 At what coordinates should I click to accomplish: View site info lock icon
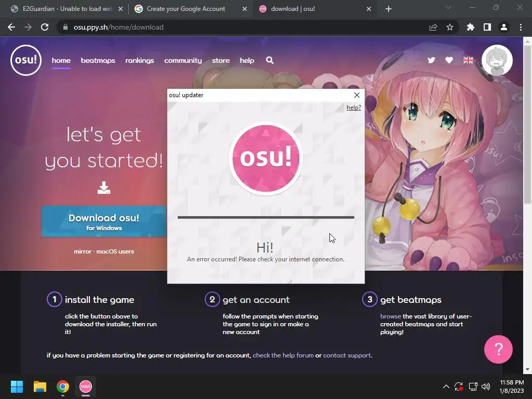(x=65, y=27)
